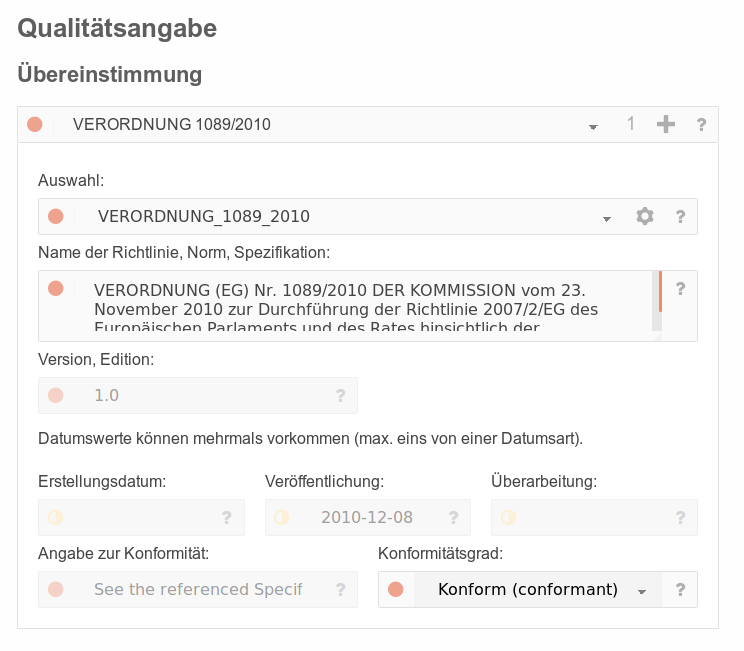Open Konform (conformant) dropdown
This screenshot has width=744, height=651.
(x=538, y=590)
